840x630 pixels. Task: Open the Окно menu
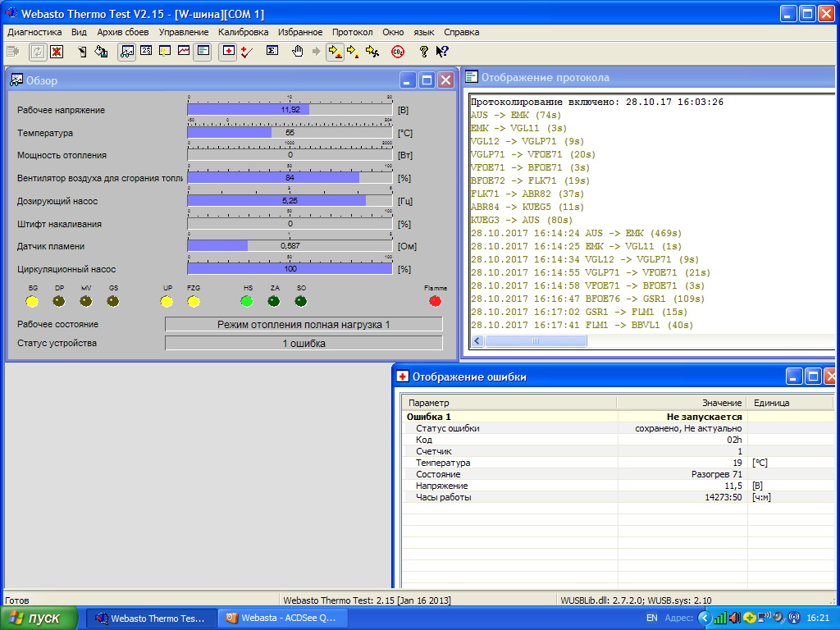click(x=393, y=32)
